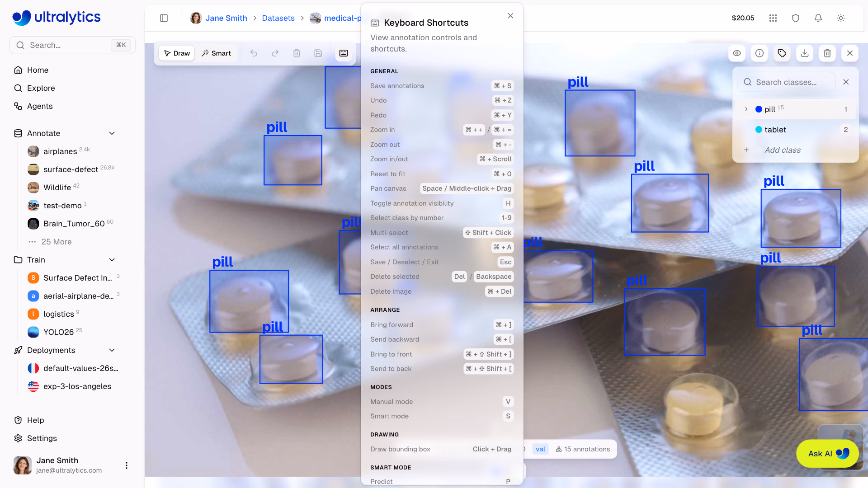
Task: Expand the pill class row chevron
Action: pos(746,109)
